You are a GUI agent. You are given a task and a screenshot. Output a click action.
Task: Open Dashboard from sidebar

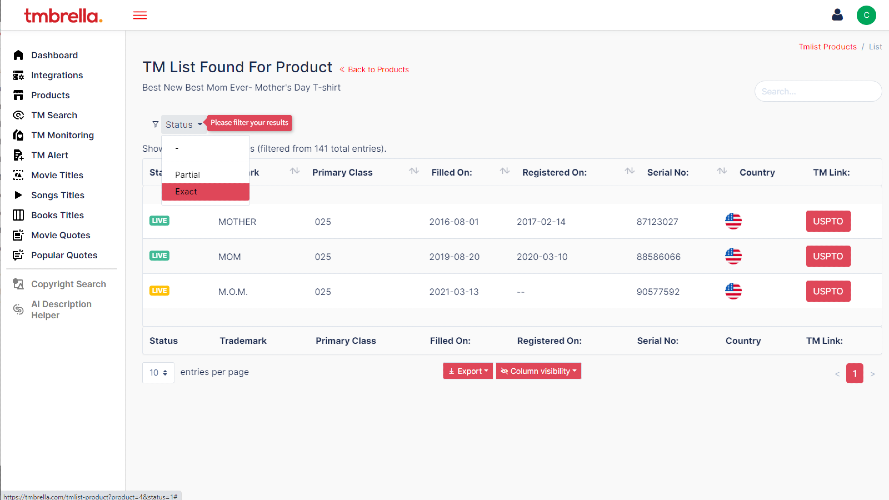point(53,55)
